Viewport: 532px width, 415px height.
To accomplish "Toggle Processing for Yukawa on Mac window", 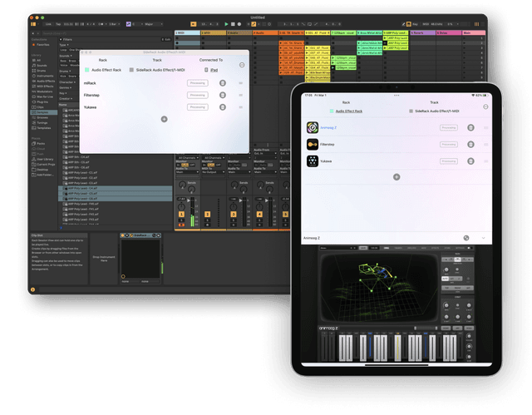I will point(197,107).
